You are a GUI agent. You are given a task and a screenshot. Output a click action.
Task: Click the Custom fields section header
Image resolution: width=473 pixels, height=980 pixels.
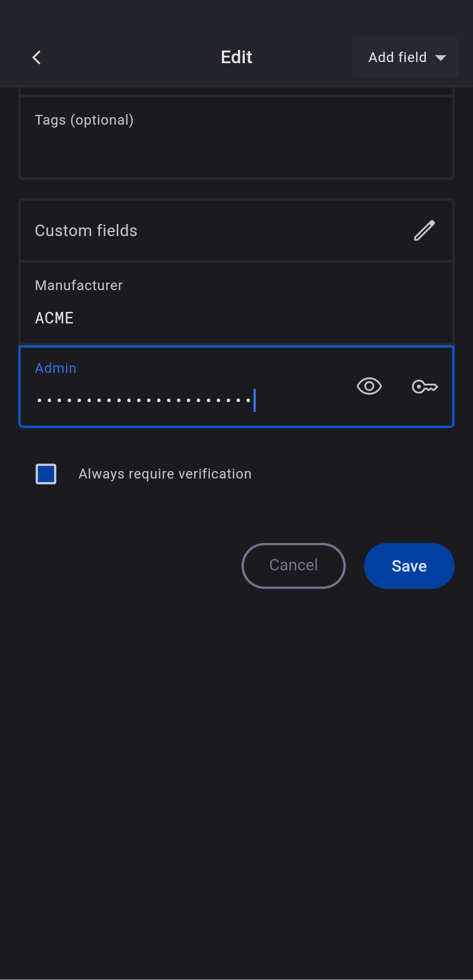pos(86,231)
